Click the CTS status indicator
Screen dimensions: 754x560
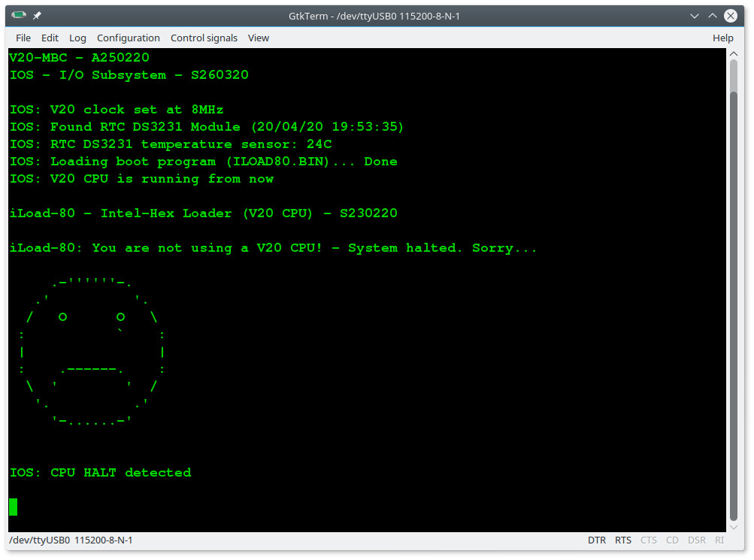tap(648, 540)
